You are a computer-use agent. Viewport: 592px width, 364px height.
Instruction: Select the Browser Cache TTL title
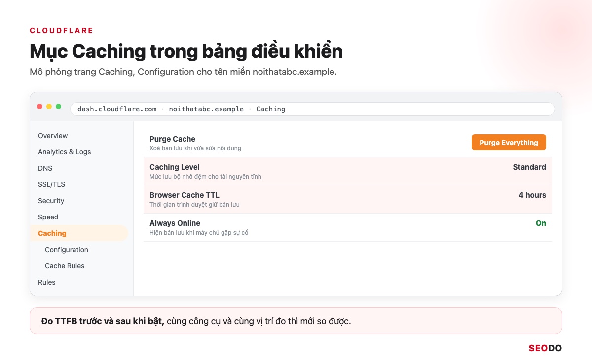[x=185, y=195]
